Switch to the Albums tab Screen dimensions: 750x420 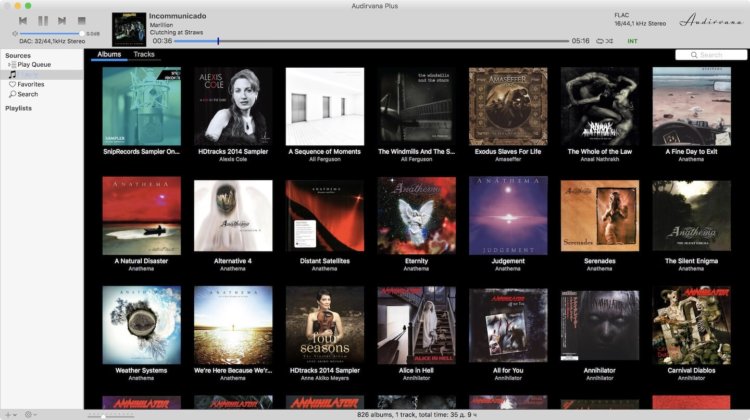(x=109, y=55)
